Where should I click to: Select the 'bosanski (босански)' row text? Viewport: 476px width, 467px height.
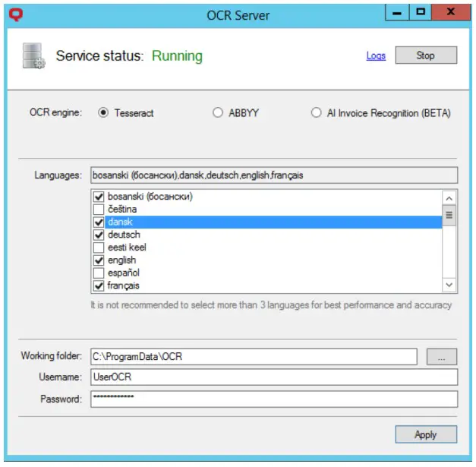[150, 197]
